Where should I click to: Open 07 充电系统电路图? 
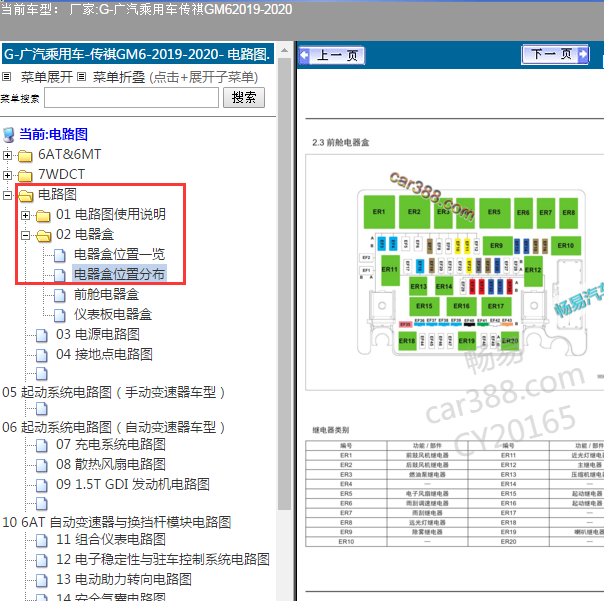111,444
